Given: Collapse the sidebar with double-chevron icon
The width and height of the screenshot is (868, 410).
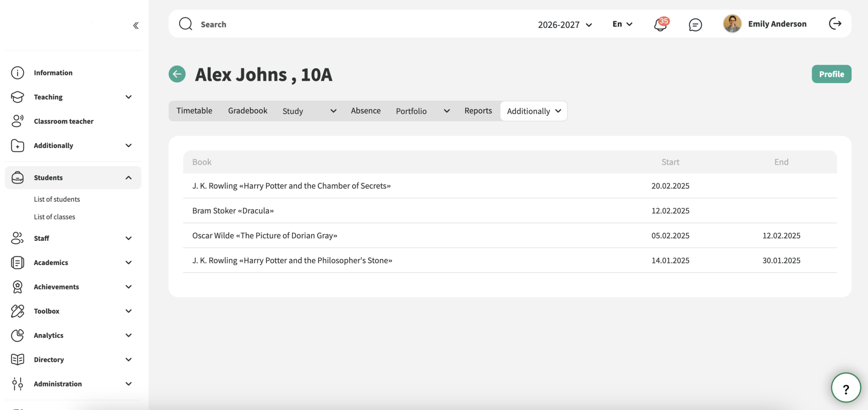Looking at the screenshot, I should (x=136, y=26).
